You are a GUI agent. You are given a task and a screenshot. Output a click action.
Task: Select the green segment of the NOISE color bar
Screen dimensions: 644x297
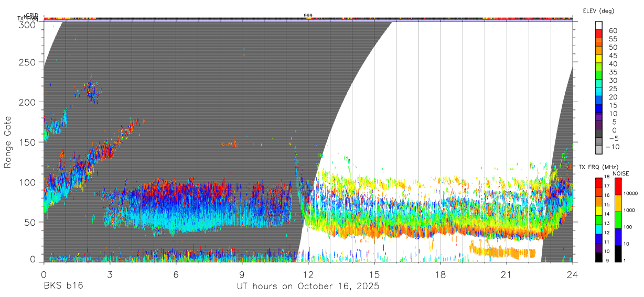618,219
